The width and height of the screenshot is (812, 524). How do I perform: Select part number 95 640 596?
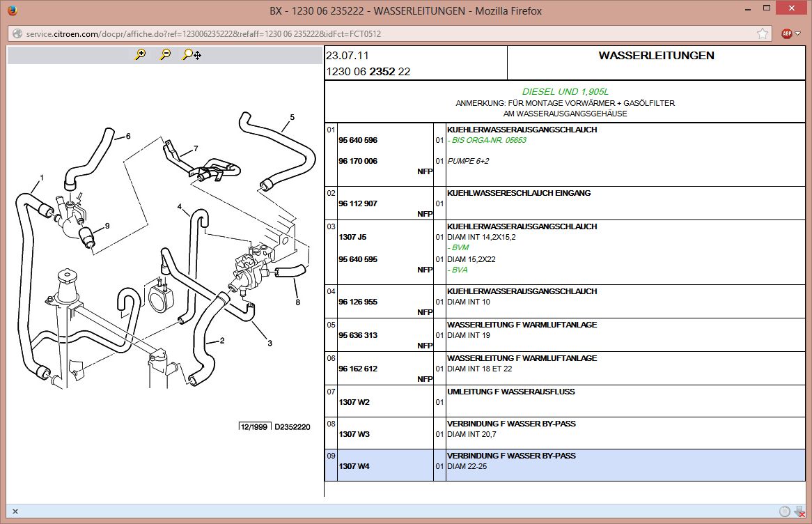(358, 141)
